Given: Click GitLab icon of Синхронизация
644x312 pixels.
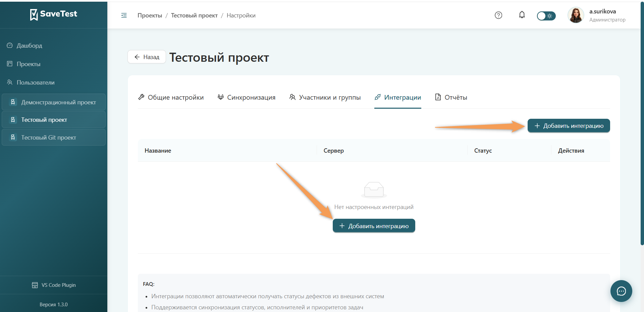Looking at the screenshot, I should [x=220, y=97].
